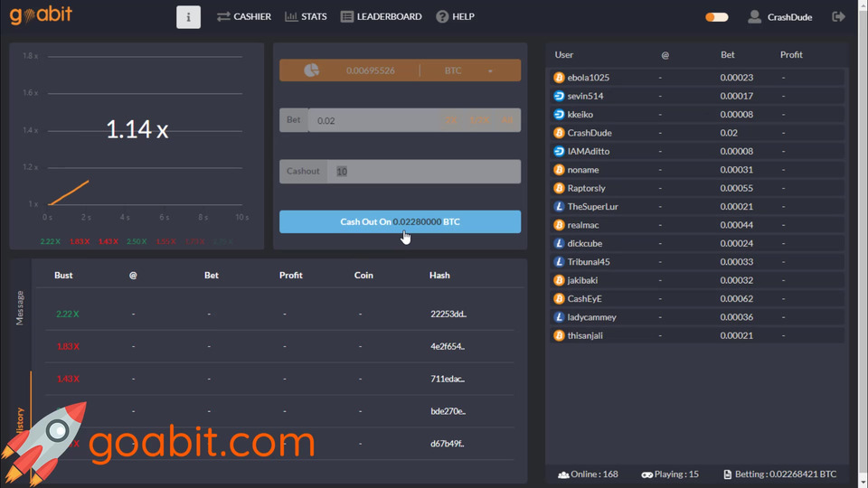Click the goabit logo

(41, 15)
